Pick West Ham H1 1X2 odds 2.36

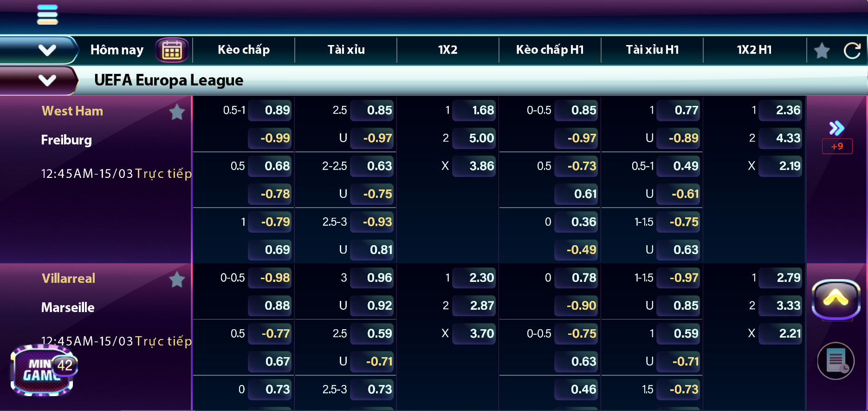pyautogui.click(x=780, y=110)
